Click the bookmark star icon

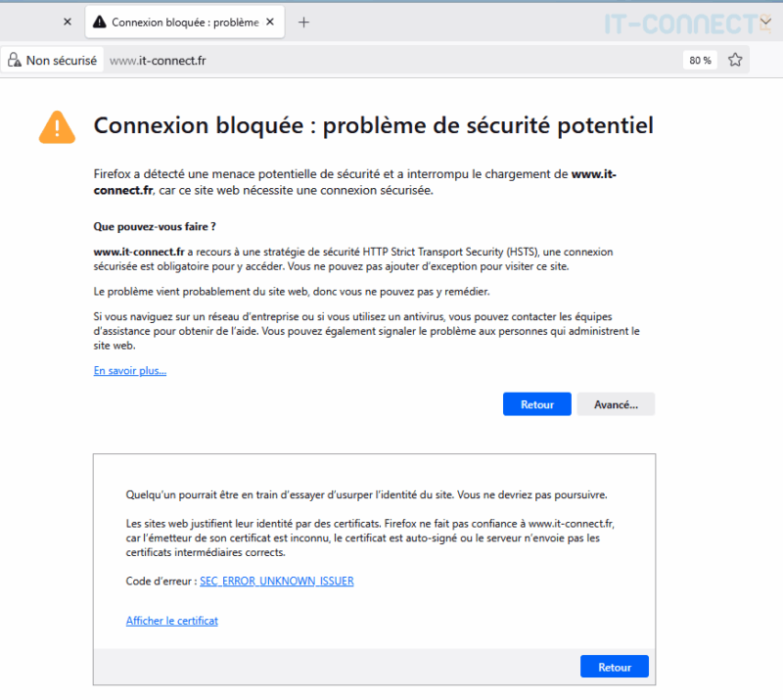(735, 60)
